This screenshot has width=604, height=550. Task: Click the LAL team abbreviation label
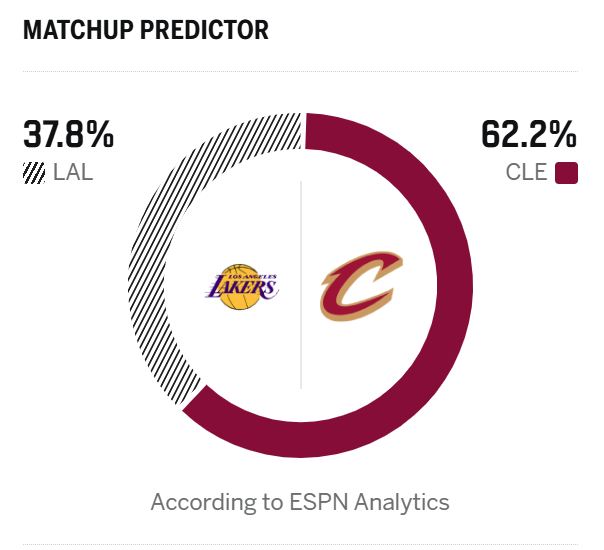pos(73,172)
